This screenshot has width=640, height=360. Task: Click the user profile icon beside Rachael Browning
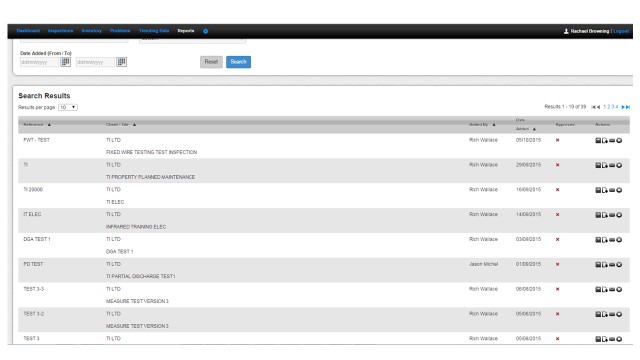(x=566, y=31)
